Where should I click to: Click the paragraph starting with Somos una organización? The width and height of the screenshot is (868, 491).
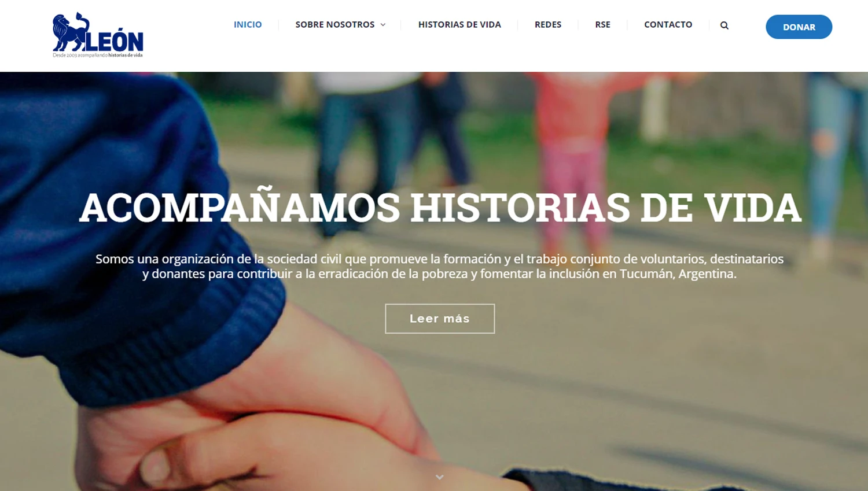440,266
